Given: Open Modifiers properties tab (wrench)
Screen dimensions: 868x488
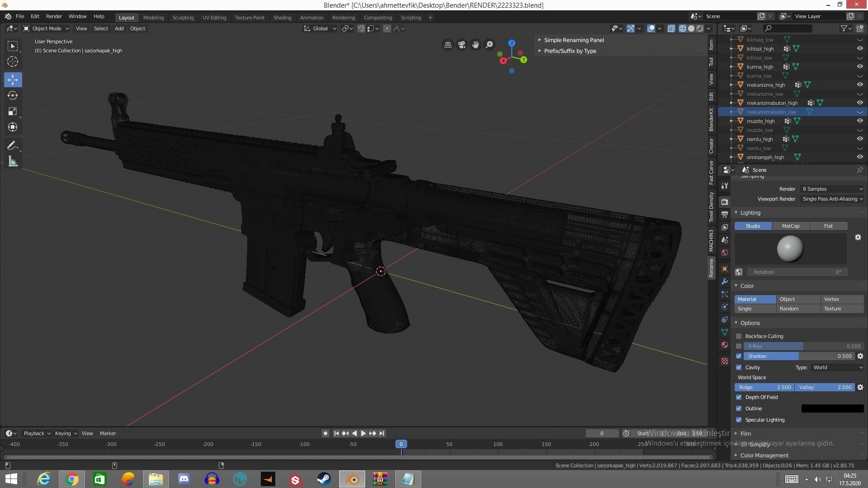Looking at the screenshot, I should click(725, 282).
